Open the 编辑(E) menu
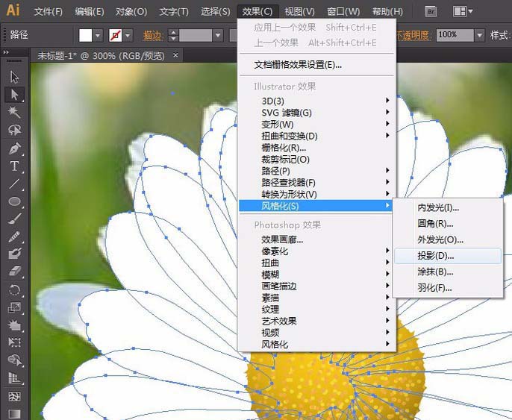Image resolution: width=512 pixels, height=420 pixels. tap(89, 12)
